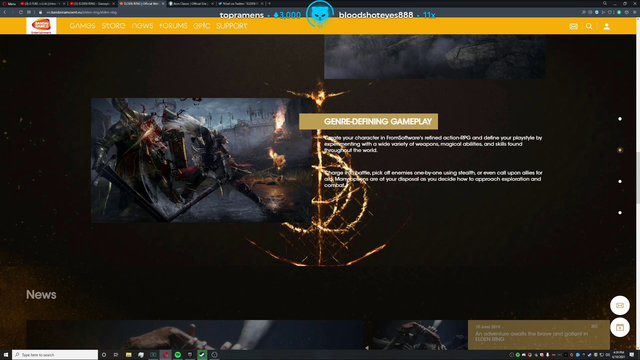Viewport: 640px width, 360px height.
Task: Open the FORUMS menu
Action: (x=173, y=26)
